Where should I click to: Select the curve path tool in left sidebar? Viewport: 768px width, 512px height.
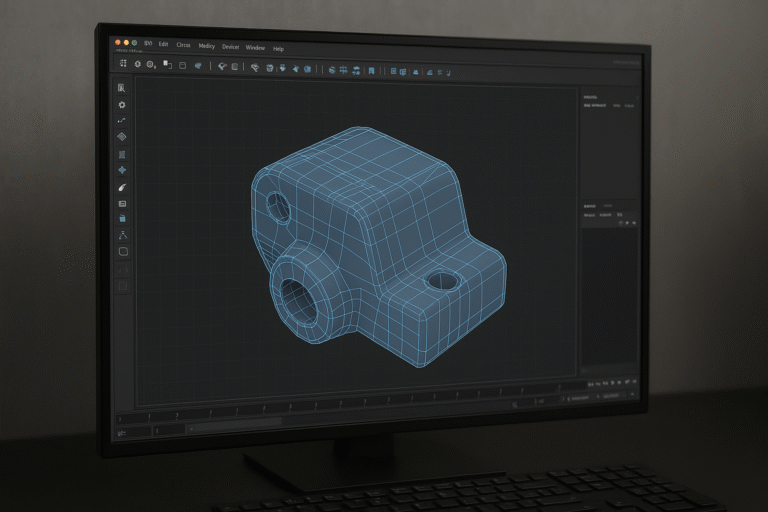click(122, 121)
